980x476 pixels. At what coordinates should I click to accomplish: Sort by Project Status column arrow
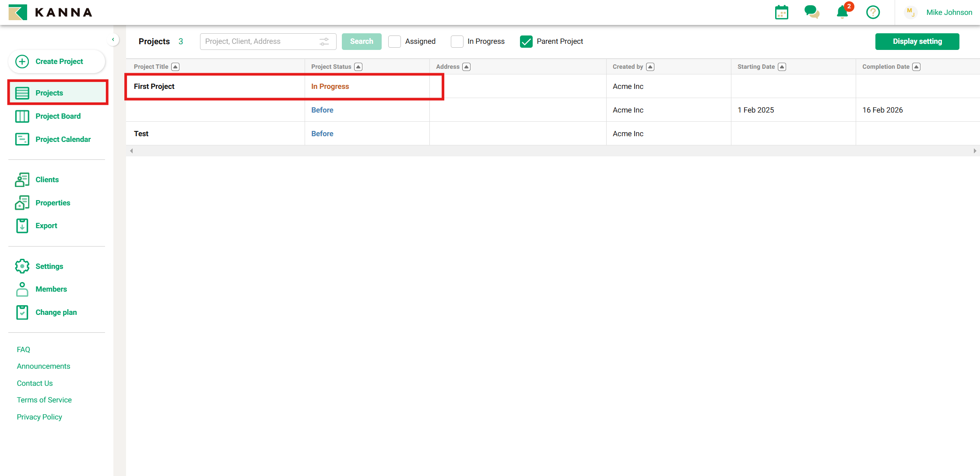point(358,67)
